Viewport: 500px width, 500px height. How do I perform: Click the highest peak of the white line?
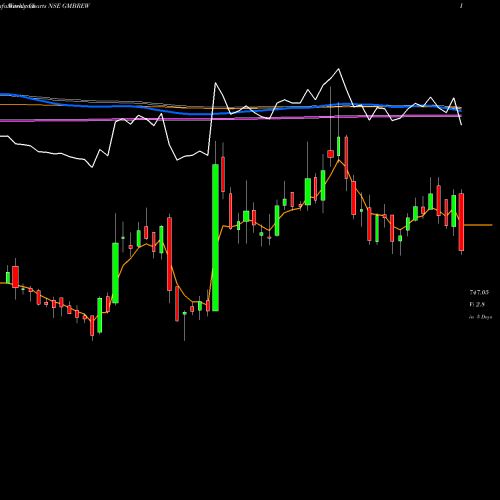pyautogui.click(x=338, y=69)
